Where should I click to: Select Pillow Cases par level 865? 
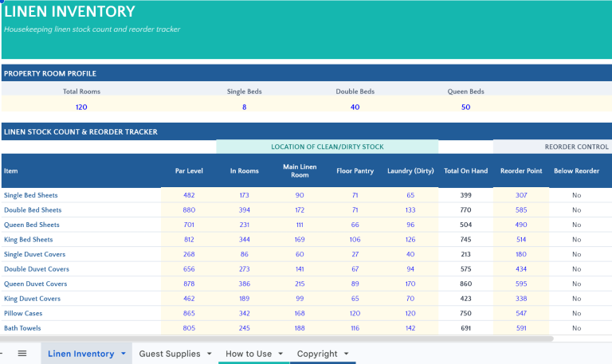tap(189, 313)
